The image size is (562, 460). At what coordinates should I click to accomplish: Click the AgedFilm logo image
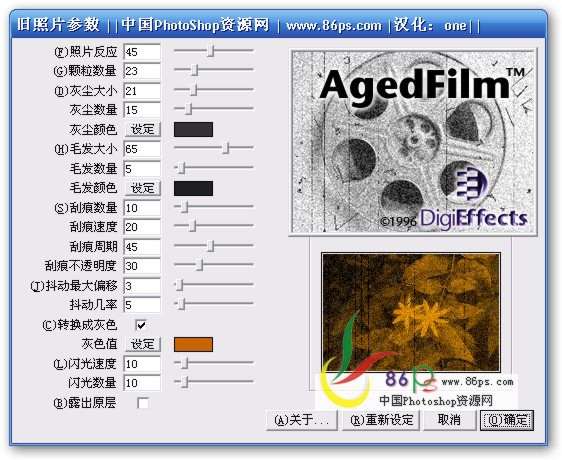pos(413,142)
